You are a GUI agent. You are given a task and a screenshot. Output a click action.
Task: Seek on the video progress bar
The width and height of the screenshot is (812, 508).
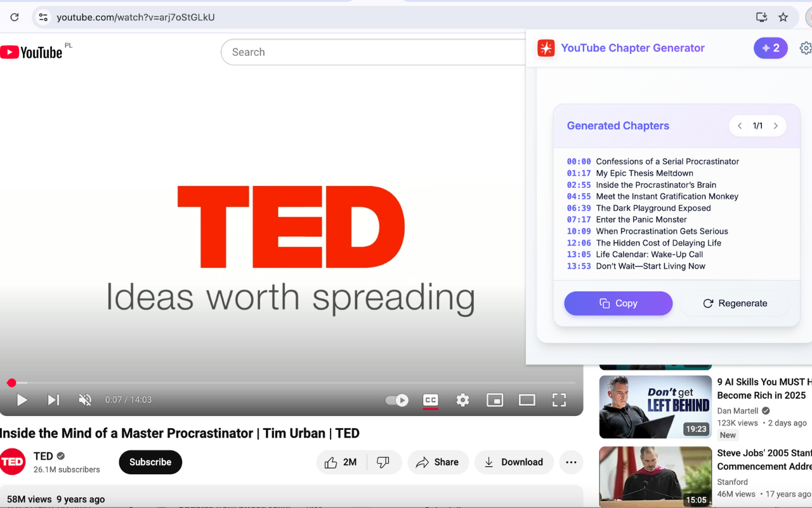click(292, 383)
